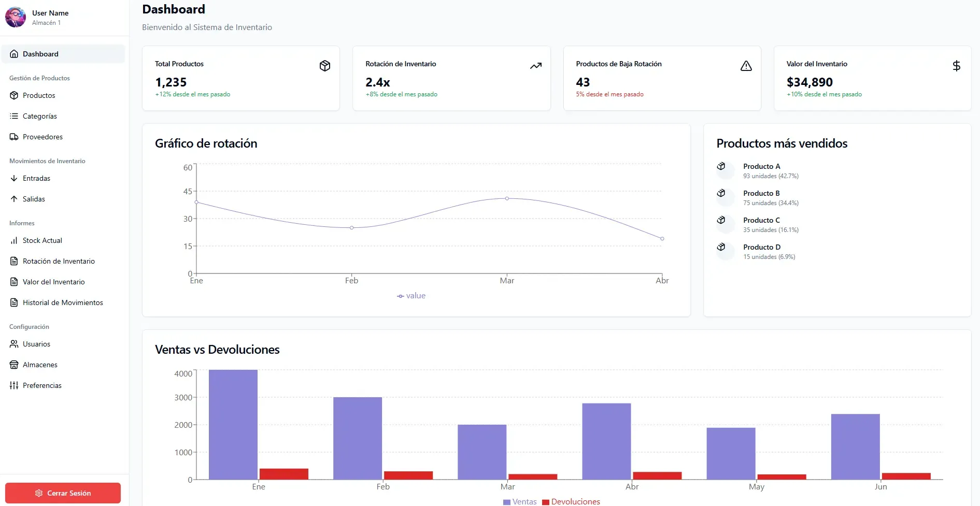Go to Historial de Movimientos
The image size is (980, 506).
pyautogui.click(x=62, y=302)
